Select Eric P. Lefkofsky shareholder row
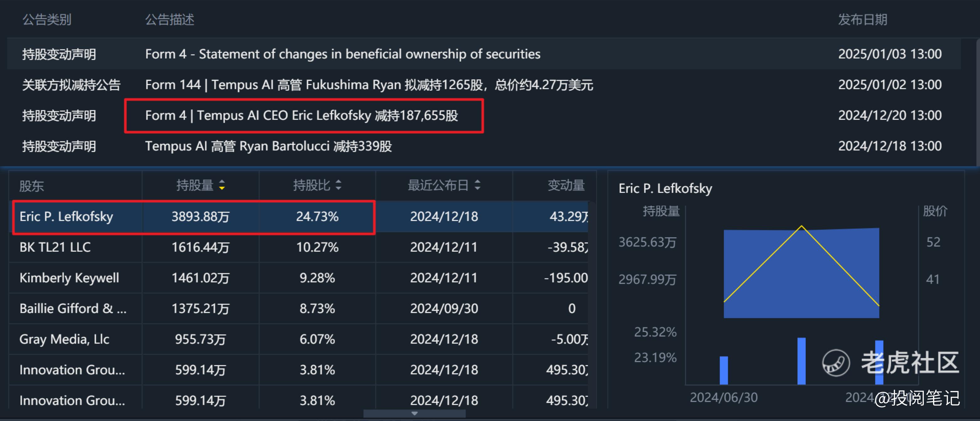980x421 pixels. click(66, 217)
